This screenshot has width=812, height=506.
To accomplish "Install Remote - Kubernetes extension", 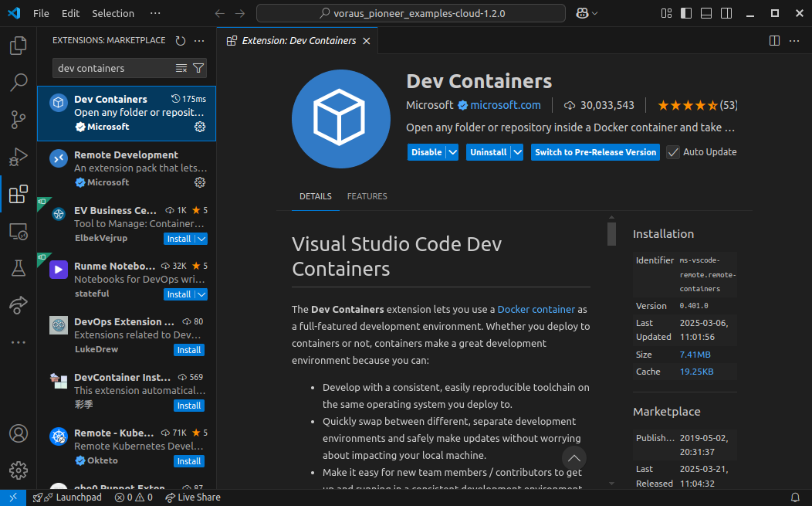I will (189, 461).
